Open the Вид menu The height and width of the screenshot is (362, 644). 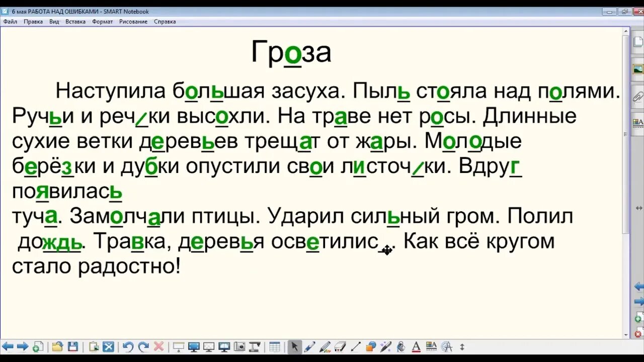[x=54, y=22]
